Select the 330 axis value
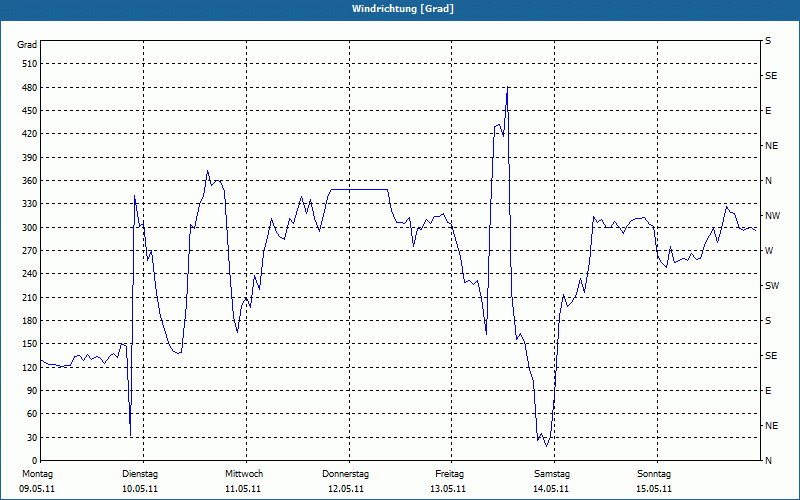Image resolution: width=800 pixels, height=500 pixels. (30, 204)
